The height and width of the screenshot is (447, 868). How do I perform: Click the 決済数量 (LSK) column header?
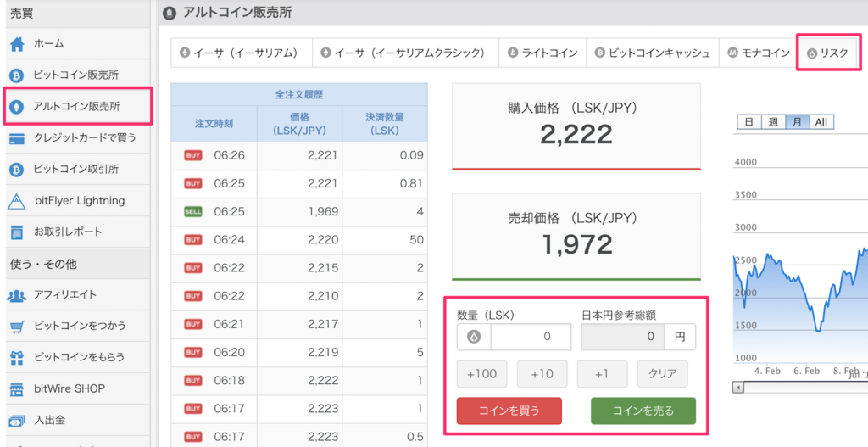point(385,124)
